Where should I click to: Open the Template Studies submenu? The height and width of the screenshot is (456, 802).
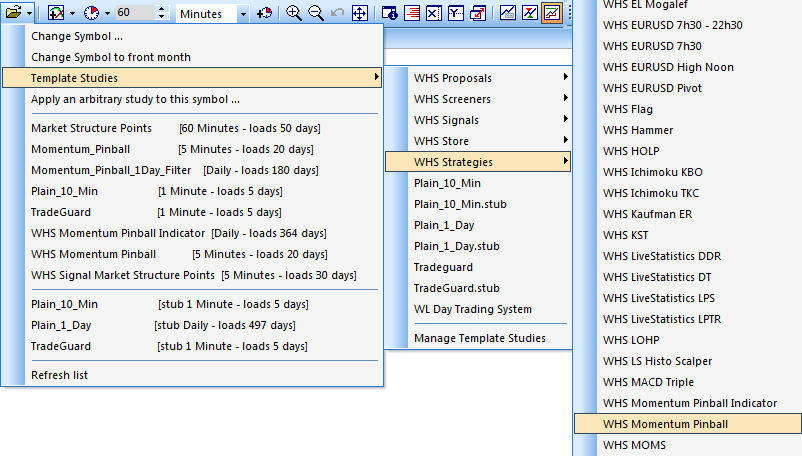tap(192, 78)
